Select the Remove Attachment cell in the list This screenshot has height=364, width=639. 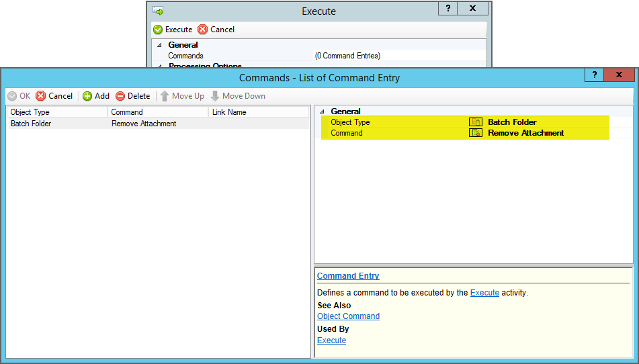coord(144,124)
